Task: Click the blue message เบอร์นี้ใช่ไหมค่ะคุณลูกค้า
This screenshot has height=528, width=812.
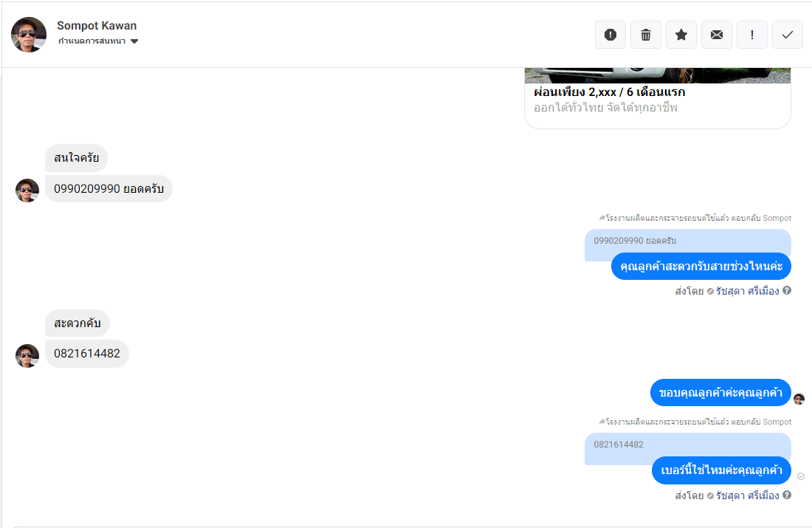Action: [721, 470]
